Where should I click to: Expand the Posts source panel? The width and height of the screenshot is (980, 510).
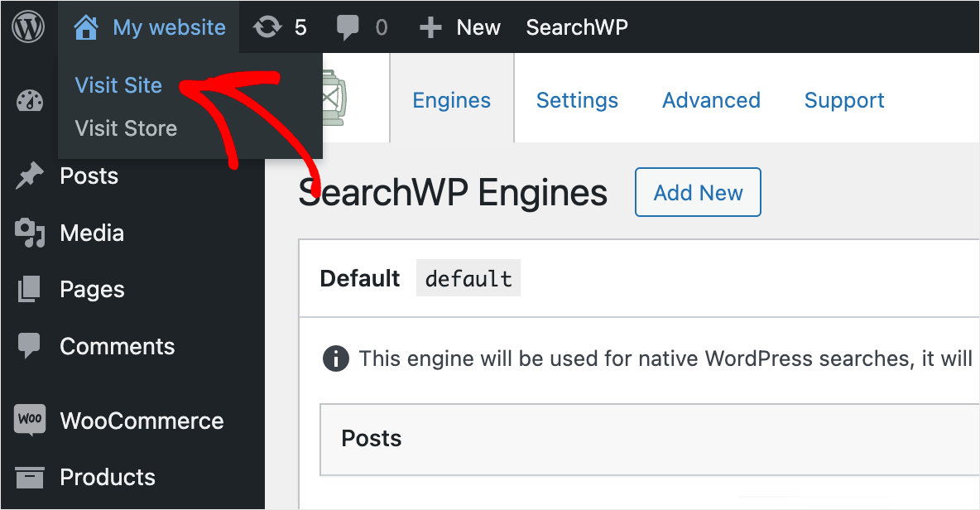pos(650,439)
